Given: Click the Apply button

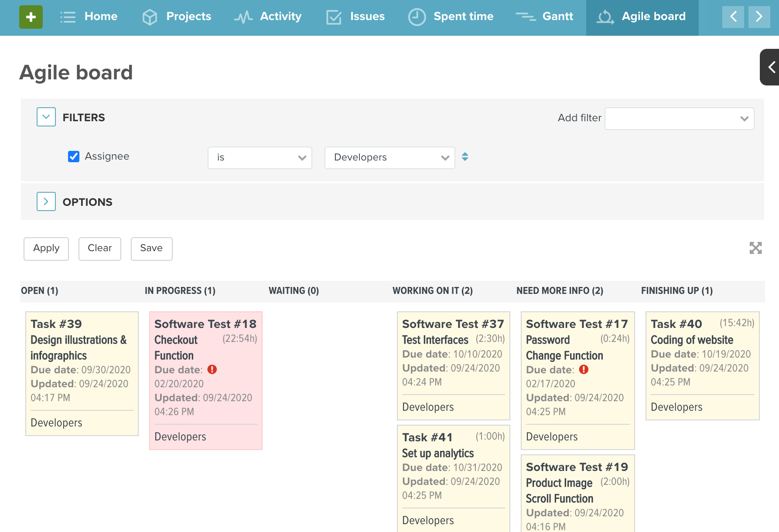Looking at the screenshot, I should click(46, 249).
